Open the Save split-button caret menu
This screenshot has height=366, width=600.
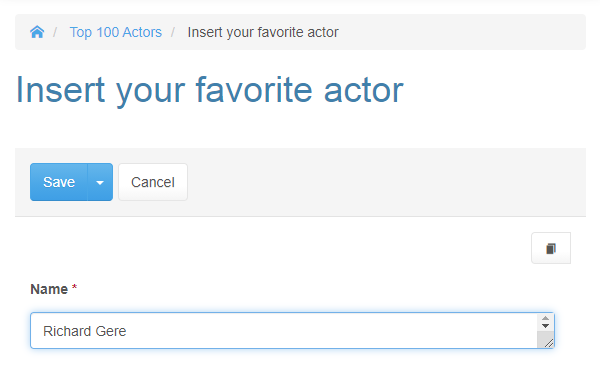coord(100,182)
